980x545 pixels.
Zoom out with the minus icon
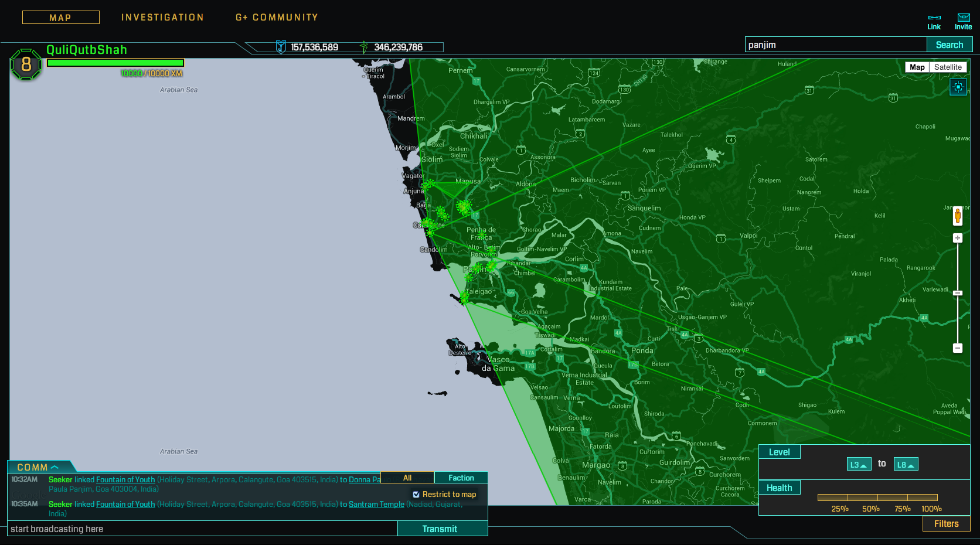[958, 348]
